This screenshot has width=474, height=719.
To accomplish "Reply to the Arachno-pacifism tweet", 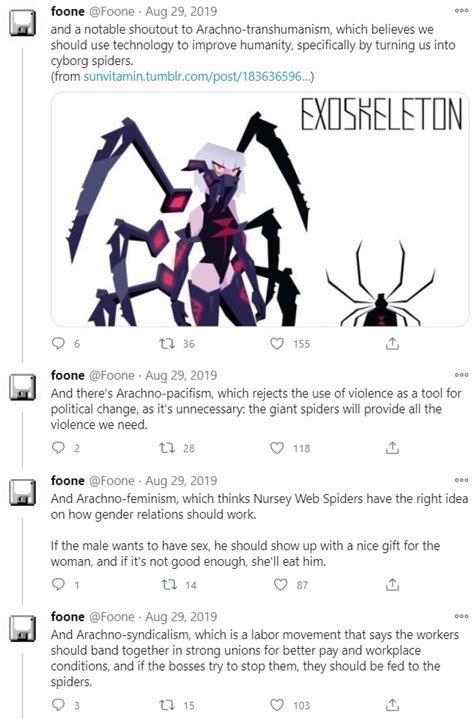I will coord(58,448).
